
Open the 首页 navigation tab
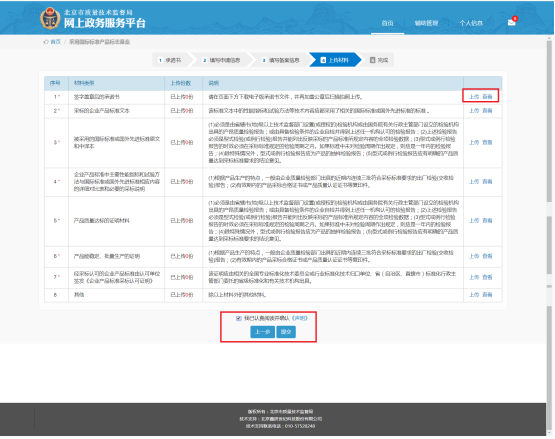pos(387,23)
